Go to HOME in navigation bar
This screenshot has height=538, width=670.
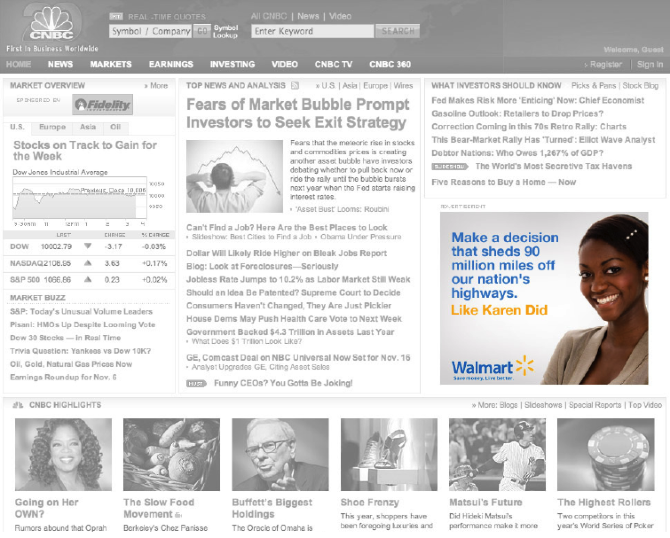point(18,64)
